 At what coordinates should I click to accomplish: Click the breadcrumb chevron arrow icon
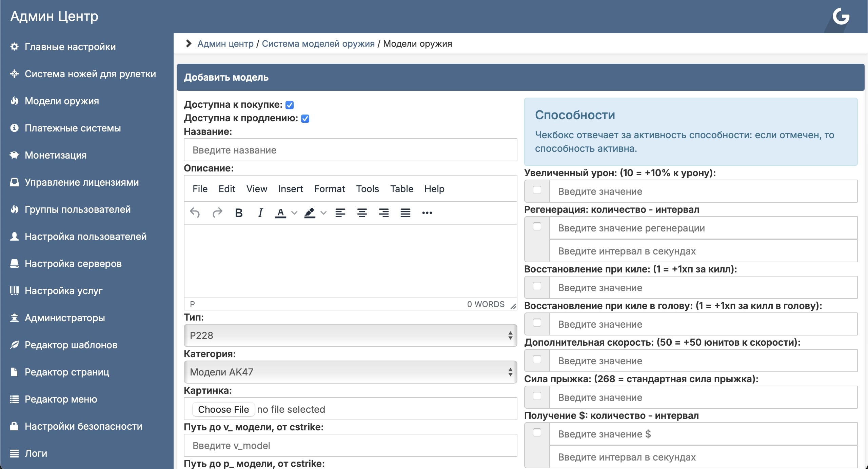click(x=189, y=43)
